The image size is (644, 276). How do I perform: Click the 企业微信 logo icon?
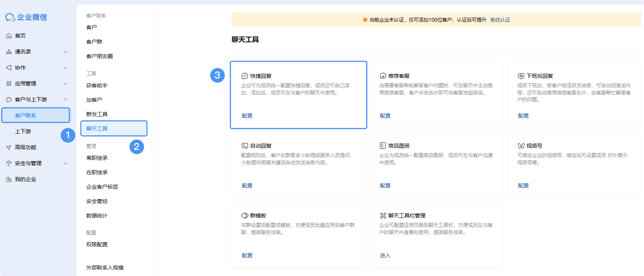(10, 17)
